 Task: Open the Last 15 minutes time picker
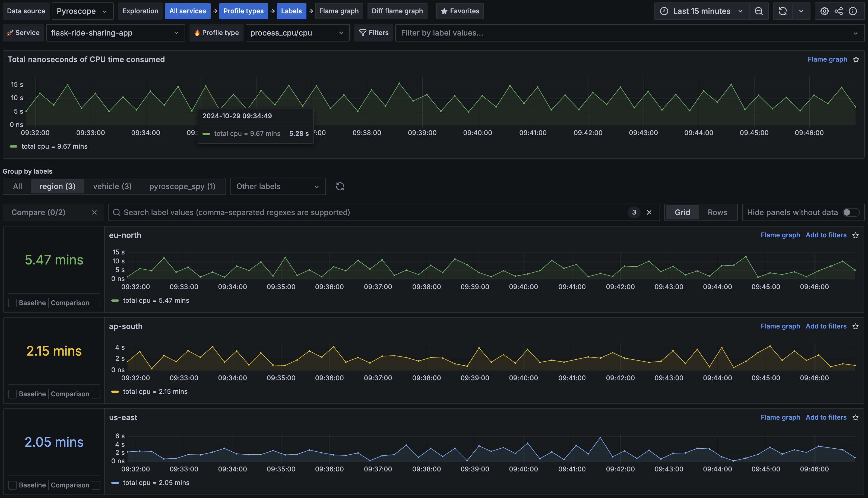tap(702, 11)
